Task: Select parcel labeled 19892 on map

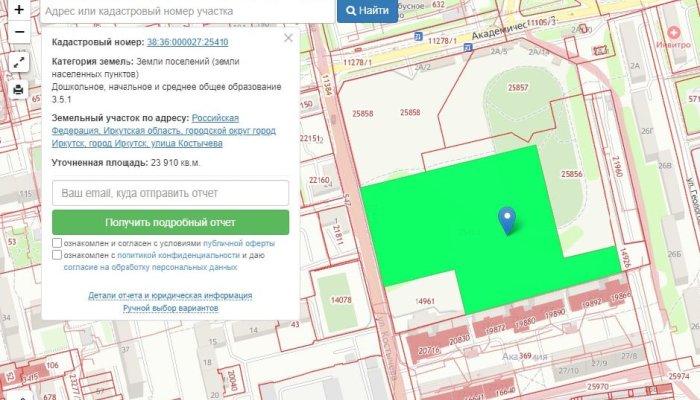Action: point(592,304)
